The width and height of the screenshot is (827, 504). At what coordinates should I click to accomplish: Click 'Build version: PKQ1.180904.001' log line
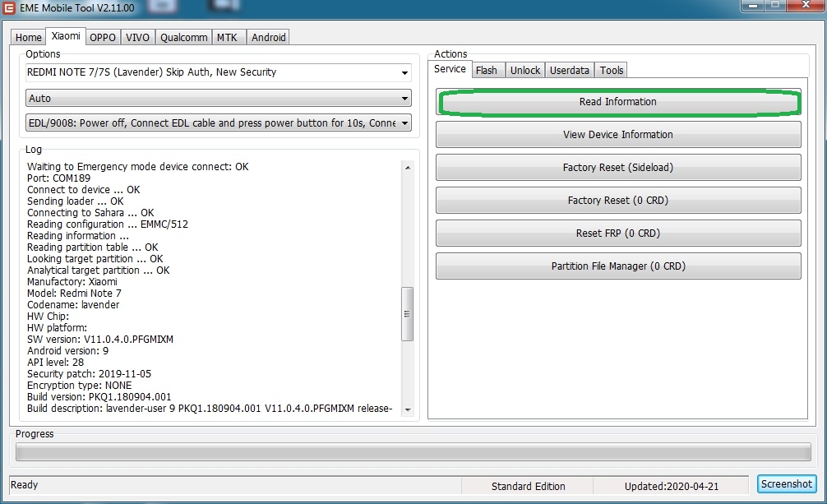[x=99, y=397]
